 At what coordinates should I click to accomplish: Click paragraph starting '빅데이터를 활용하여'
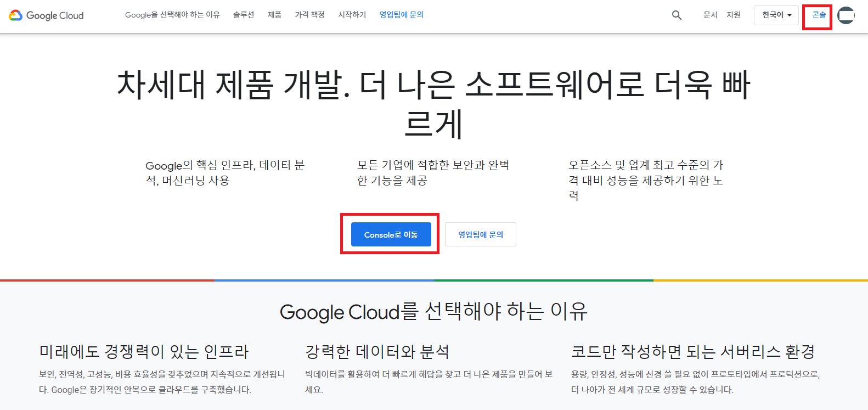pos(429,382)
